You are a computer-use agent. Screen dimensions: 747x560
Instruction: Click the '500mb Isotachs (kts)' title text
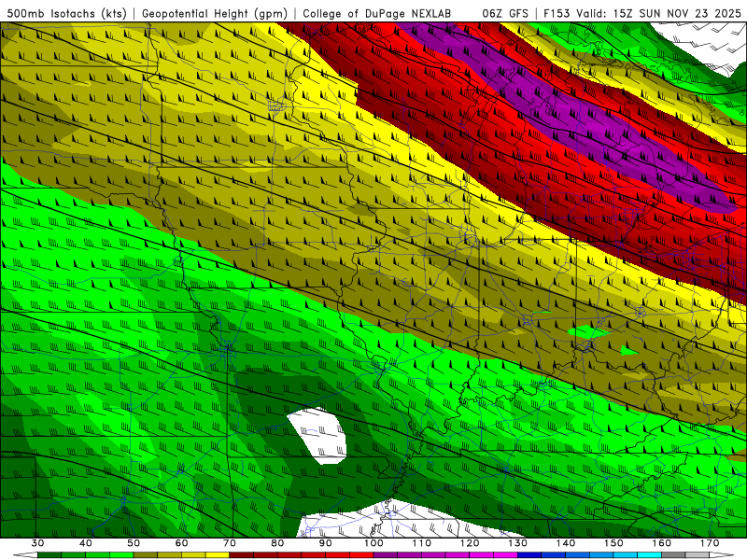pos(66,13)
